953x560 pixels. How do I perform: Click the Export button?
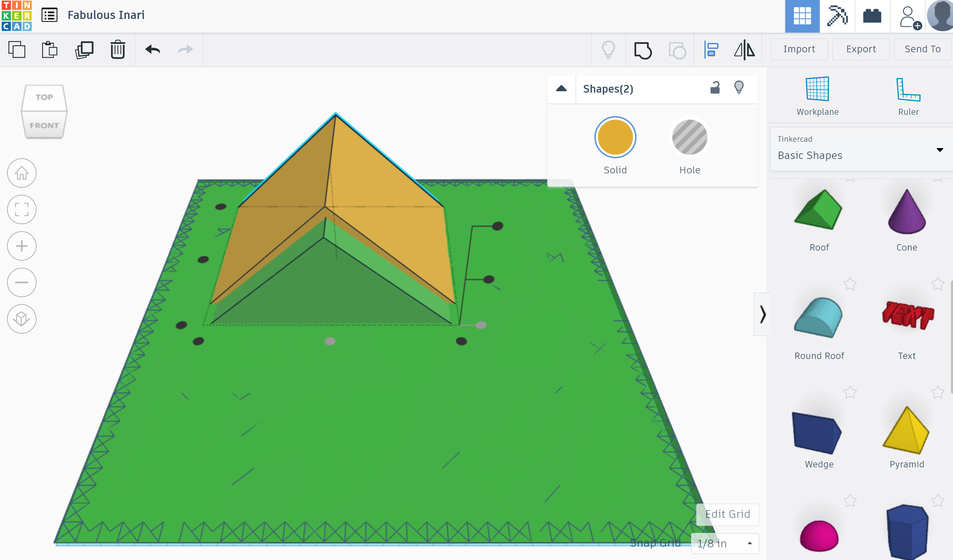(861, 49)
